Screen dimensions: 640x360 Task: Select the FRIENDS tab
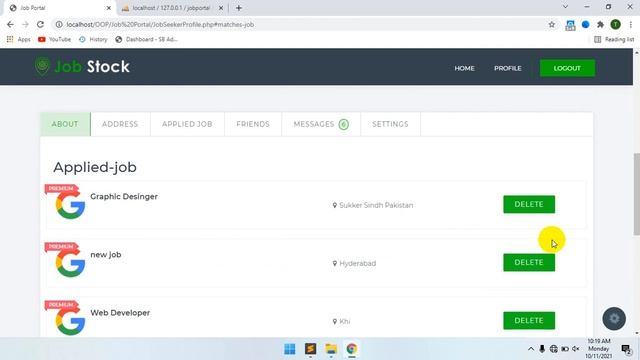pos(253,124)
